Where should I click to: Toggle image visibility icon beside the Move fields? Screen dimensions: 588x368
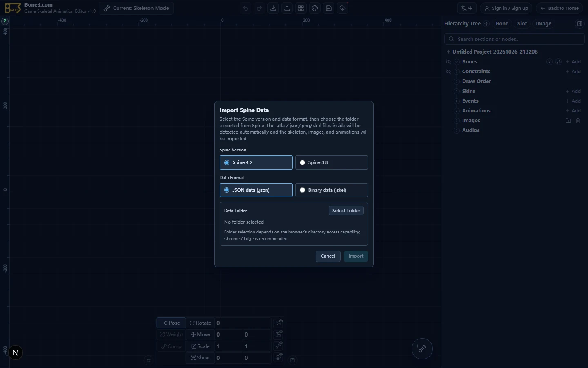[x=279, y=334]
